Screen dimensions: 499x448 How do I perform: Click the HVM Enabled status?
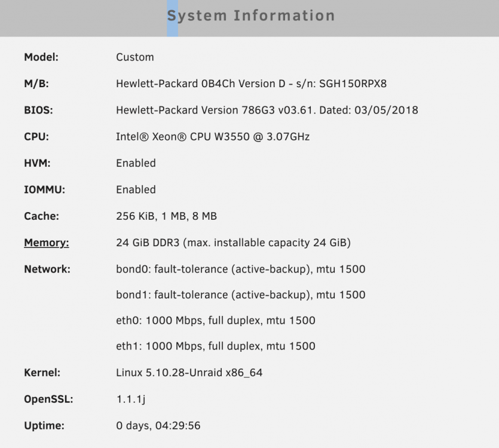coord(136,163)
